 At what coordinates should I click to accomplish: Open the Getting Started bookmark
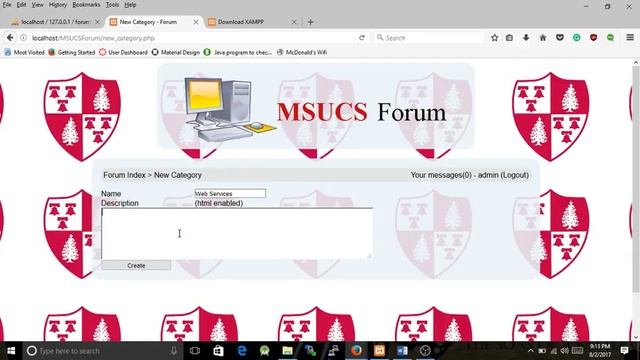[x=71, y=52]
